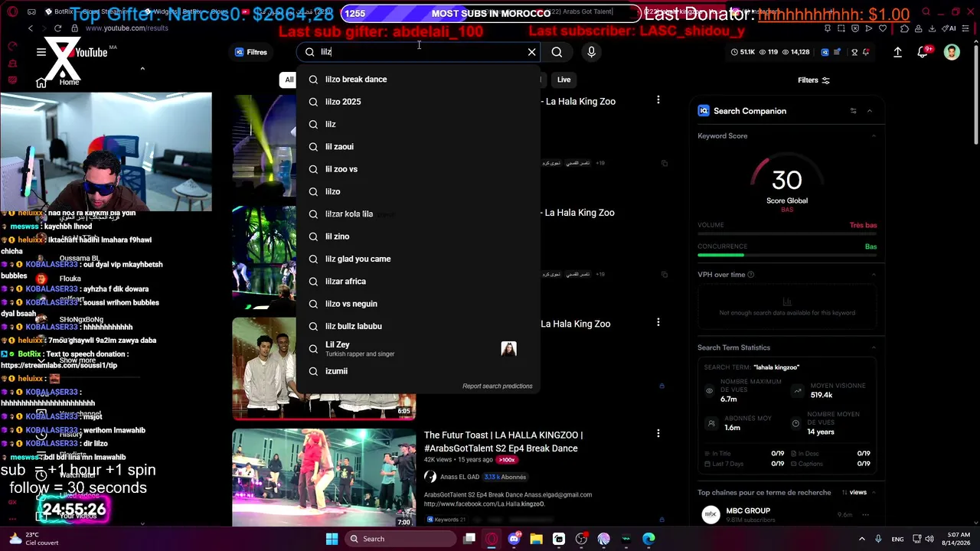
Task: Open more options for first La Hala King Zoo video
Action: point(658,100)
